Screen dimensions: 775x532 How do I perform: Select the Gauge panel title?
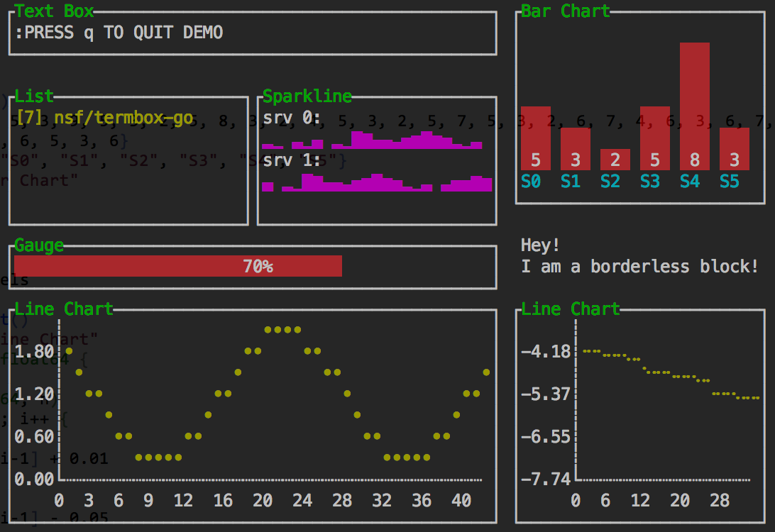pyautogui.click(x=39, y=245)
